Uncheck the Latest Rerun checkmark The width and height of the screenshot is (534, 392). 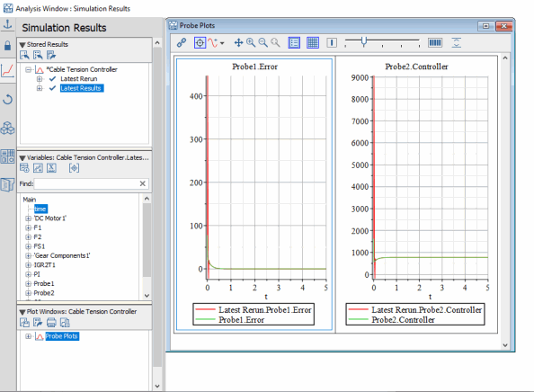click(x=52, y=79)
